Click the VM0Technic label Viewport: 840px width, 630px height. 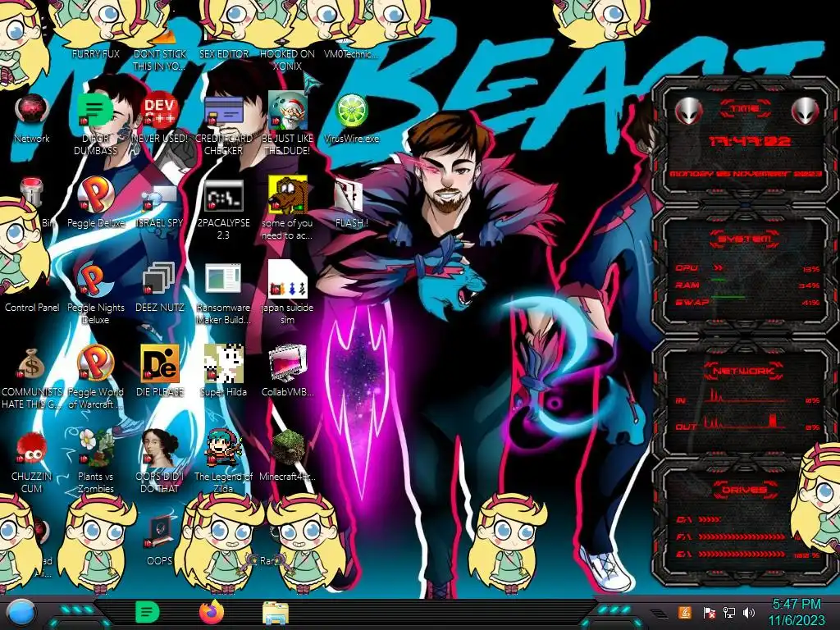coord(351,53)
